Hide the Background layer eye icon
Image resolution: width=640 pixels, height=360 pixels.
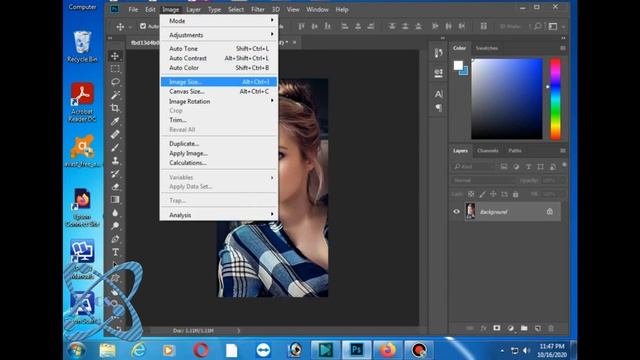point(456,211)
